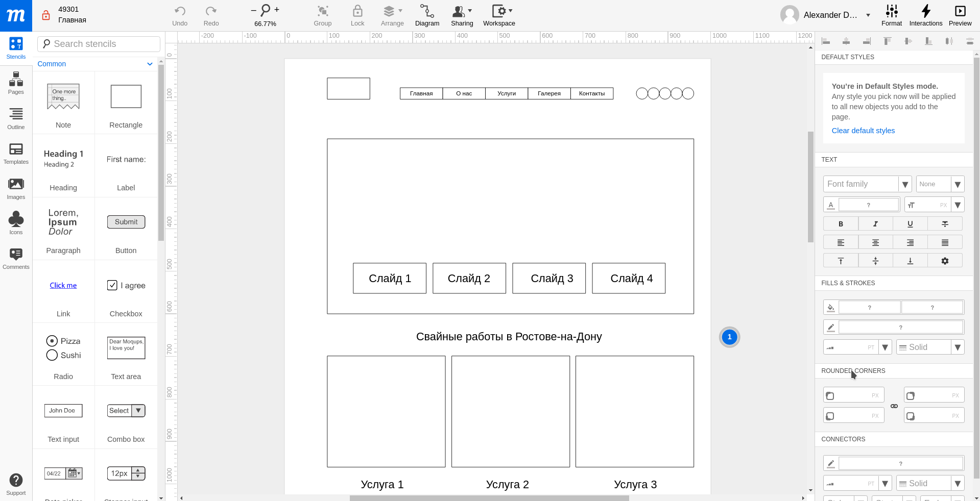The image size is (980, 501).
Task: Click the Lock toolbar icon
Action: (357, 16)
